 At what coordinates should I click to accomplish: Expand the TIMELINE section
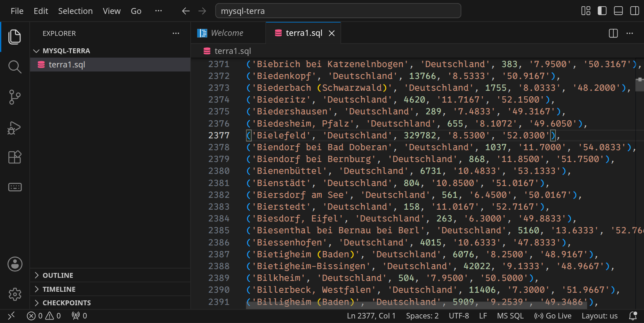coord(110,289)
